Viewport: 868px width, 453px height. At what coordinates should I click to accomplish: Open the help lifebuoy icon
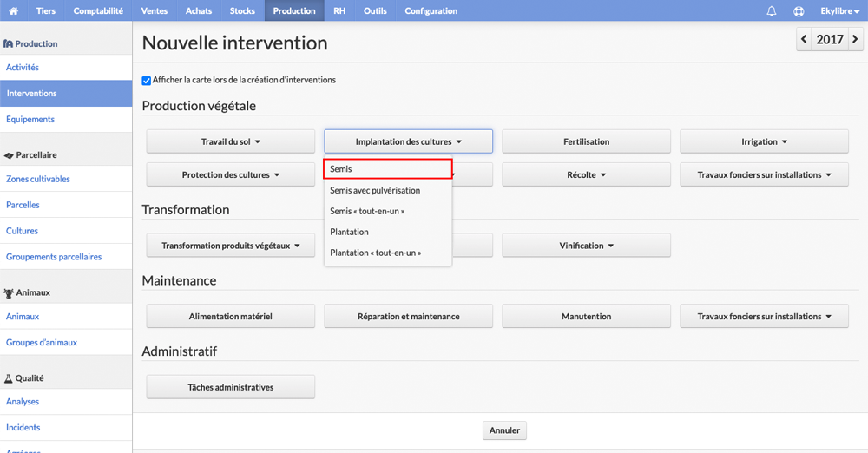[799, 11]
